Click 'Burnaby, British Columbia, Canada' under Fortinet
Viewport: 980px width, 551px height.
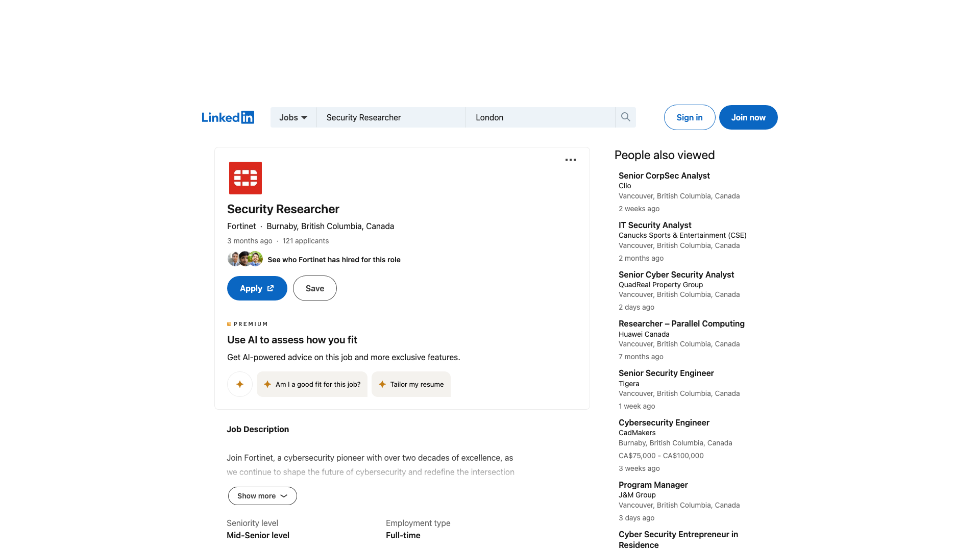330,226
